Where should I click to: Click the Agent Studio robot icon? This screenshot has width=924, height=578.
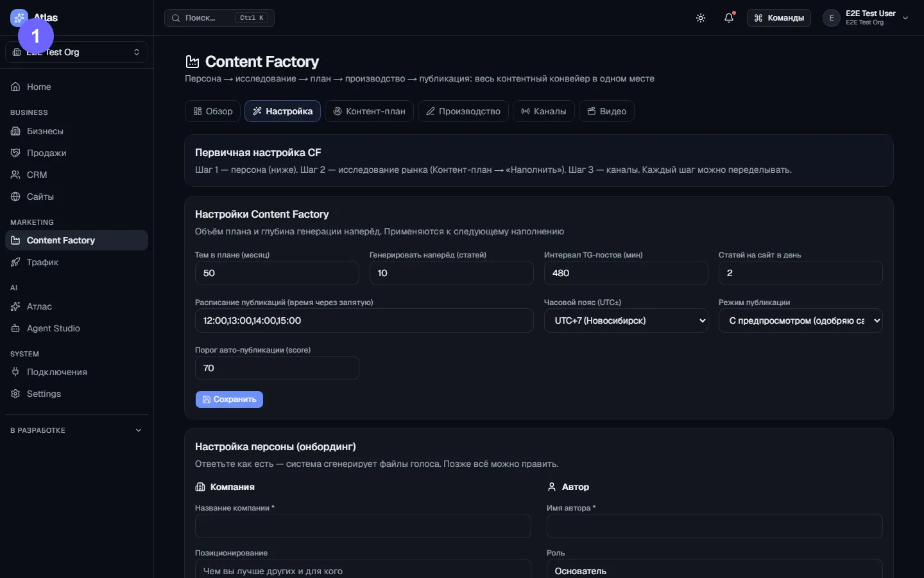pyautogui.click(x=15, y=328)
